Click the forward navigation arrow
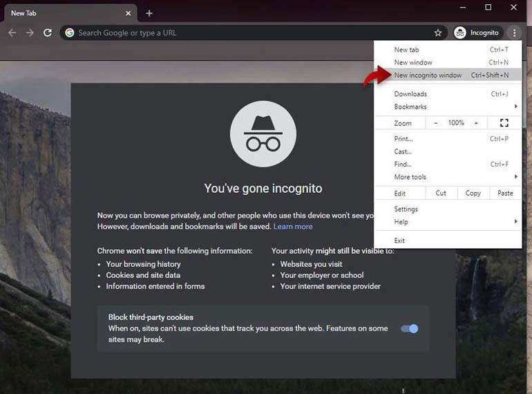 click(x=30, y=32)
